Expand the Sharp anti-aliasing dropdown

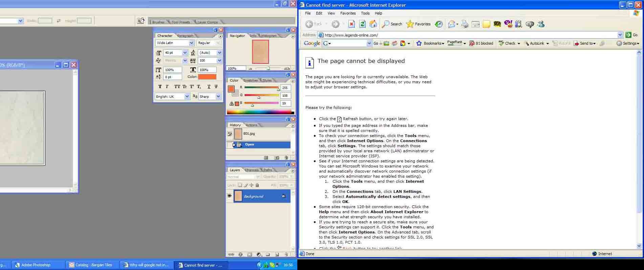218,96
